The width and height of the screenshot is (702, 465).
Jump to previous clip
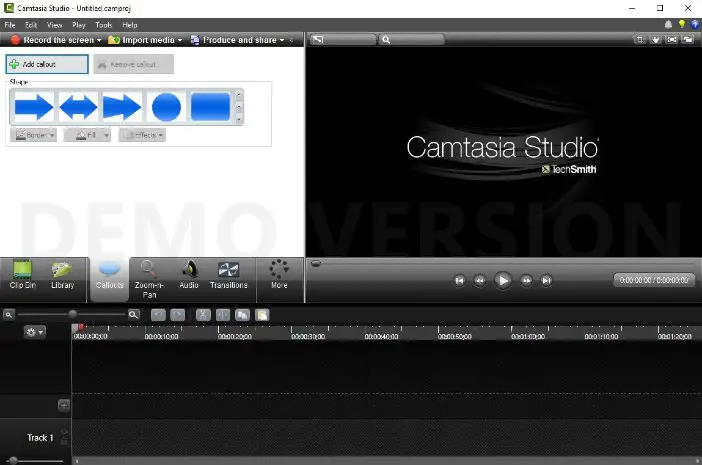[459, 281]
